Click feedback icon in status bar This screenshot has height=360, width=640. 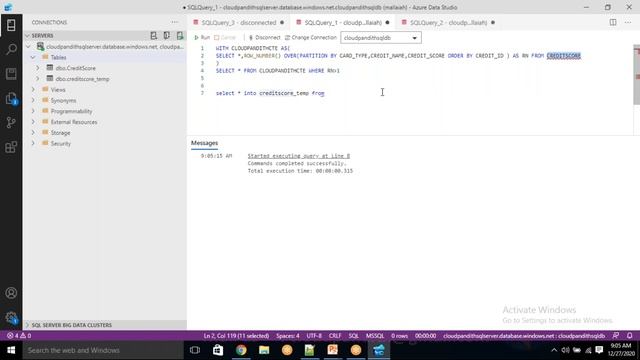tap(616, 336)
